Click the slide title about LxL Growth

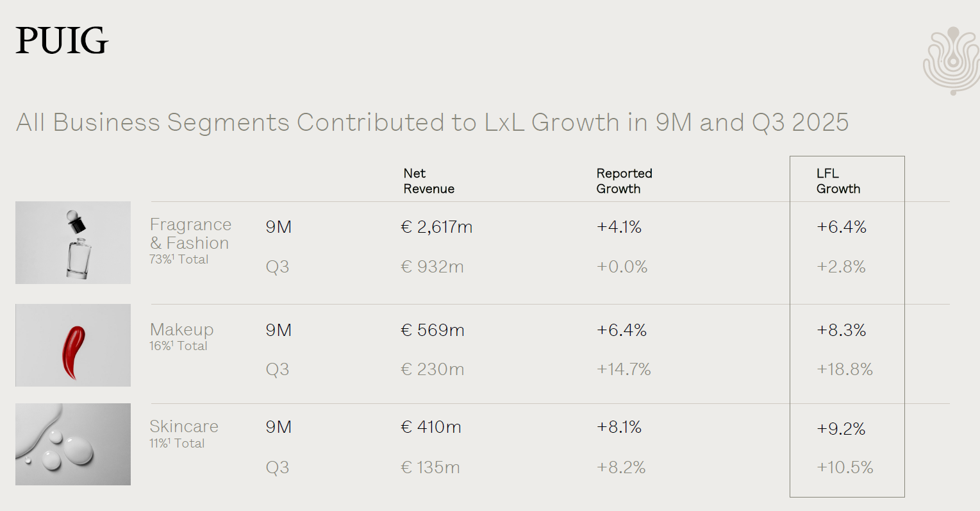click(432, 122)
